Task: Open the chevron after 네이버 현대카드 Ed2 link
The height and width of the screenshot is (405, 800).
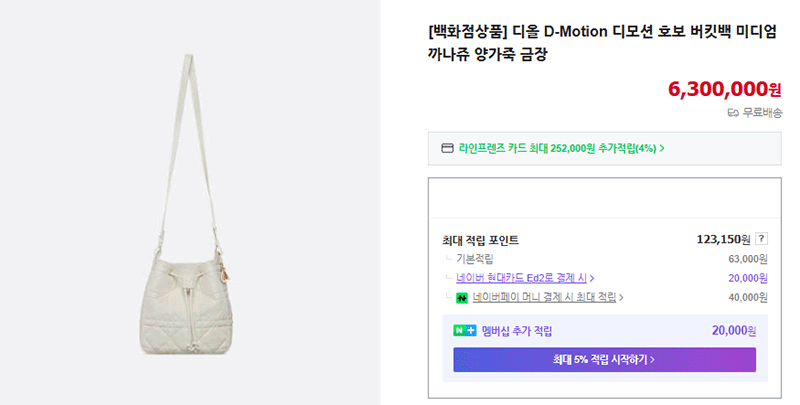Action: [592, 278]
